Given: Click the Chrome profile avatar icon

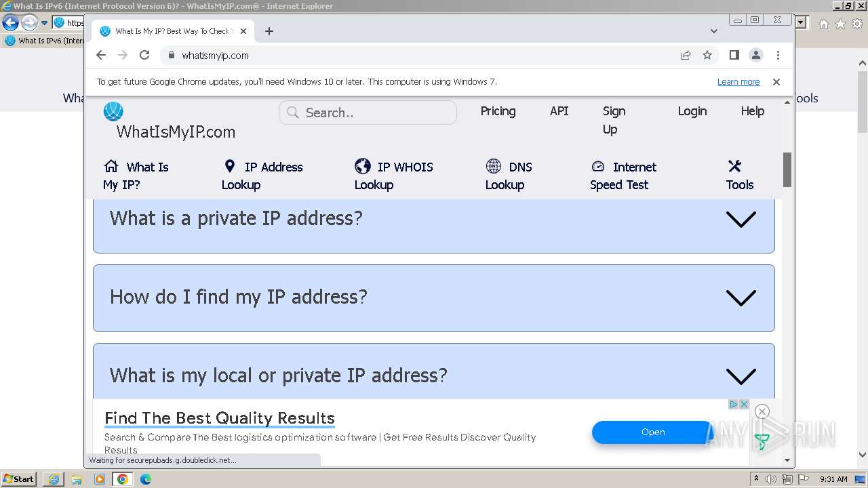Looking at the screenshot, I should (x=755, y=56).
